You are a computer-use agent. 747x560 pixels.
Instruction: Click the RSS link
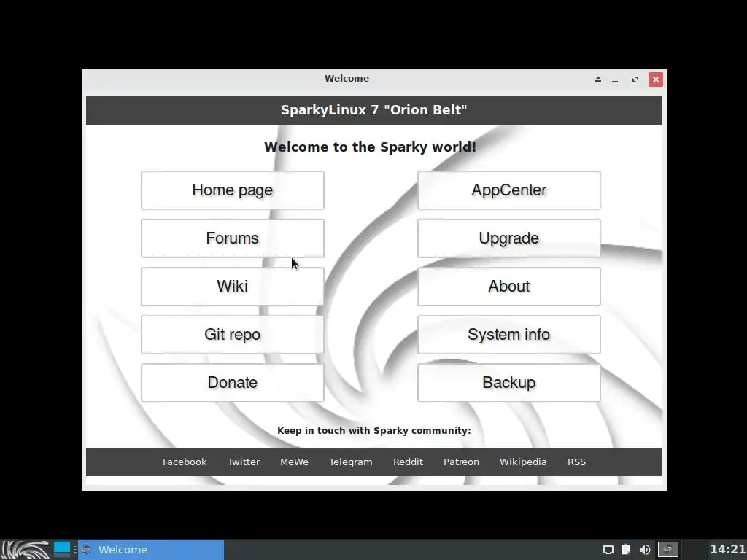tap(576, 462)
